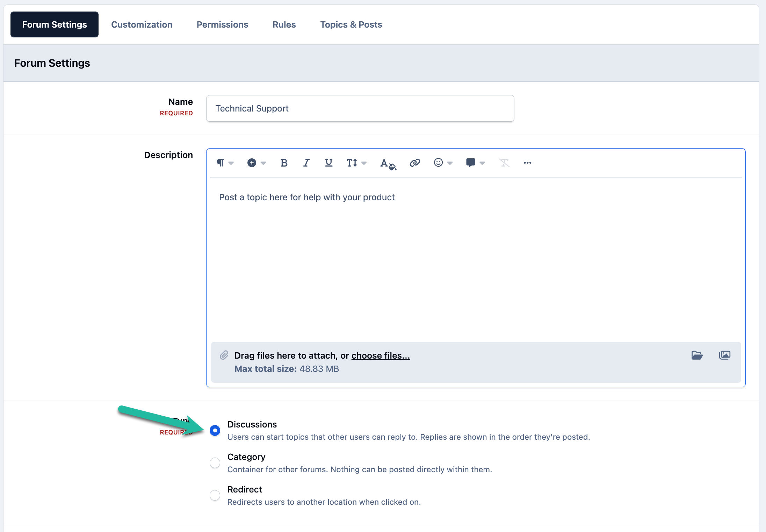This screenshot has width=766, height=532.
Task: Expand the emoji dropdown arrow
Action: coord(450,163)
